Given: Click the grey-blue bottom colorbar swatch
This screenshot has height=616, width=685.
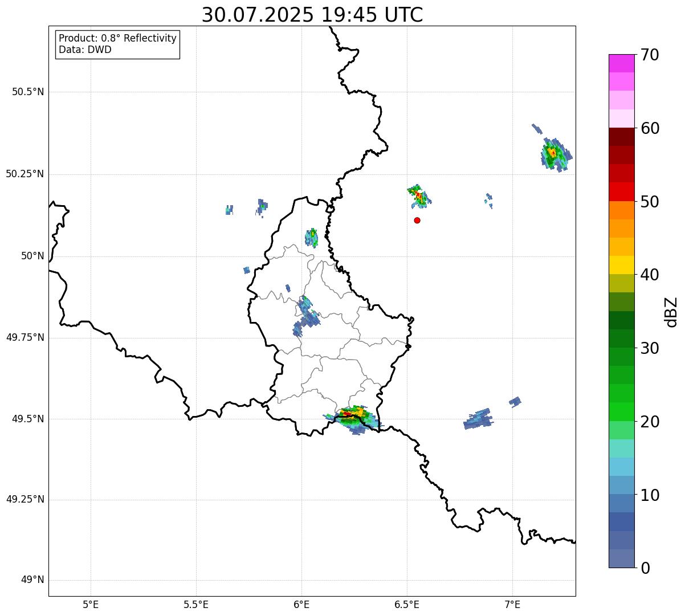Looking at the screenshot, I should pyautogui.click(x=622, y=558).
